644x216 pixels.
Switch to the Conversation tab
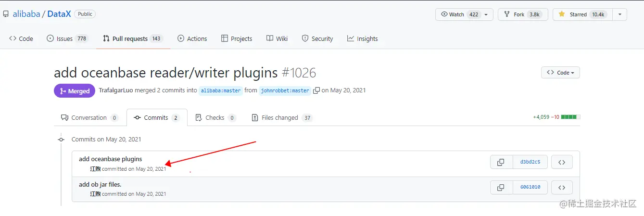coord(89,117)
